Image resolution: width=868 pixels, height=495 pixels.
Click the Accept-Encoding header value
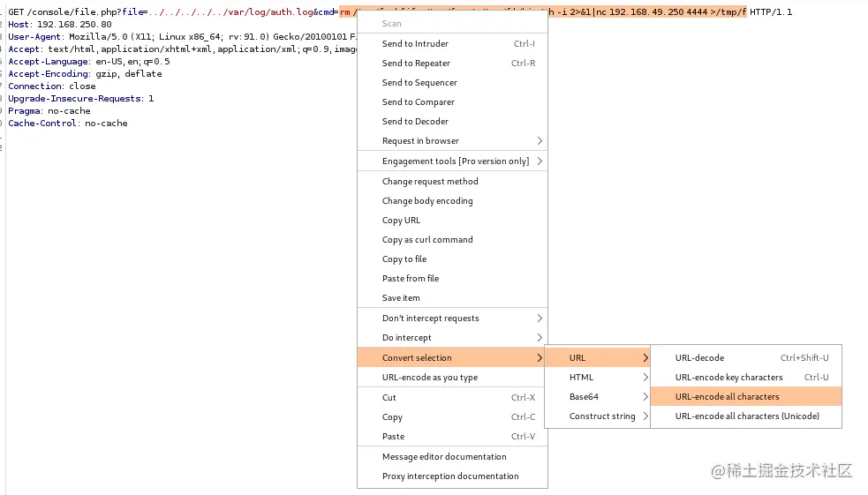(x=128, y=73)
